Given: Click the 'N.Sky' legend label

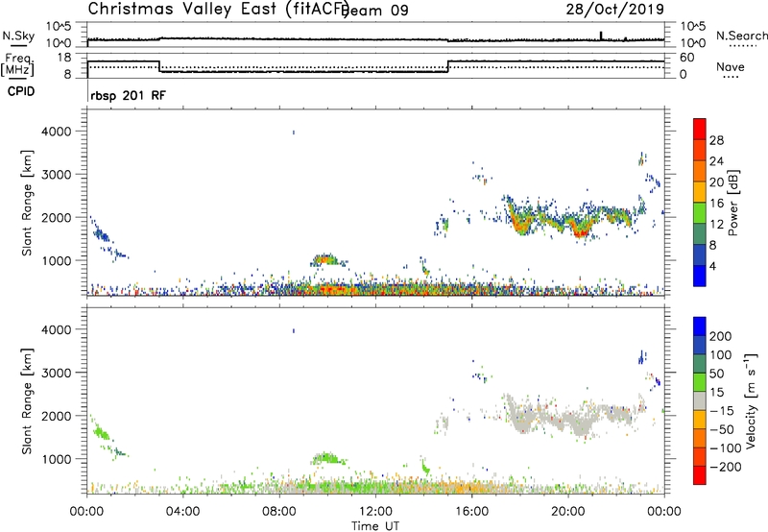Looking at the screenshot, I should [18, 36].
